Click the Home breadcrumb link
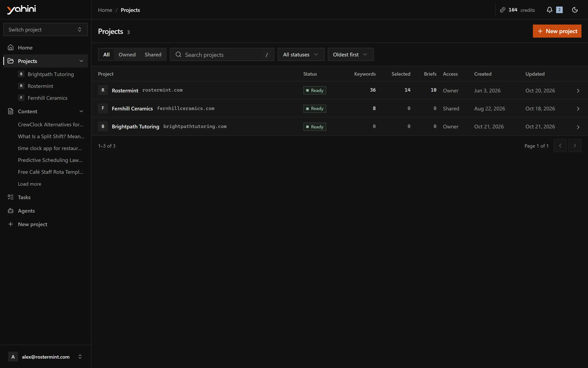The height and width of the screenshot is (368, 588). coord(105,10)
